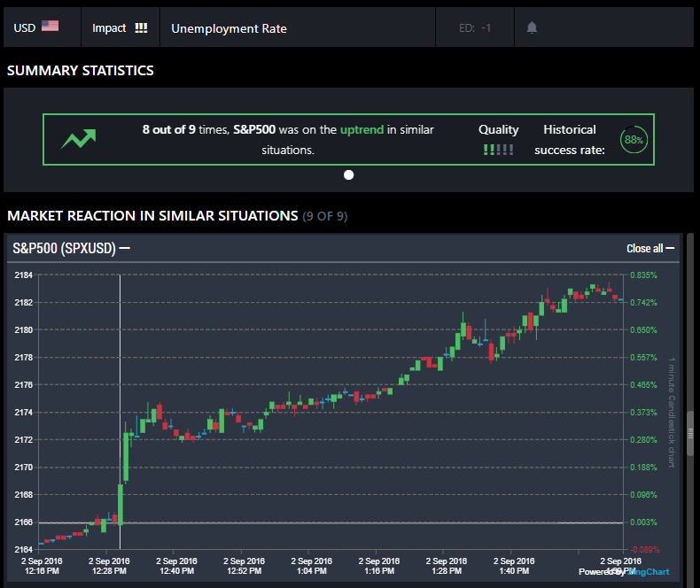Click the 2166 price axis label
This screenshot has width=700, height=588.
pos(24,522)
